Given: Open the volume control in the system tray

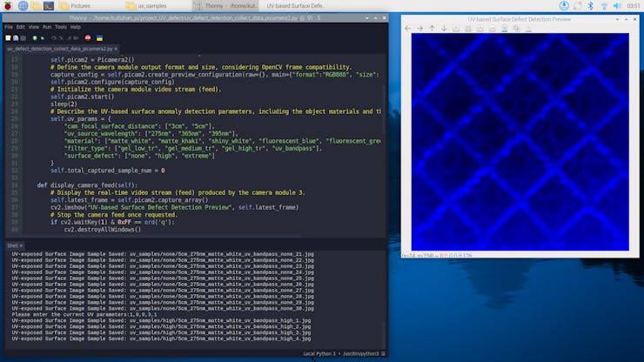Looking at the screenshot, I should tap(617, 6).
